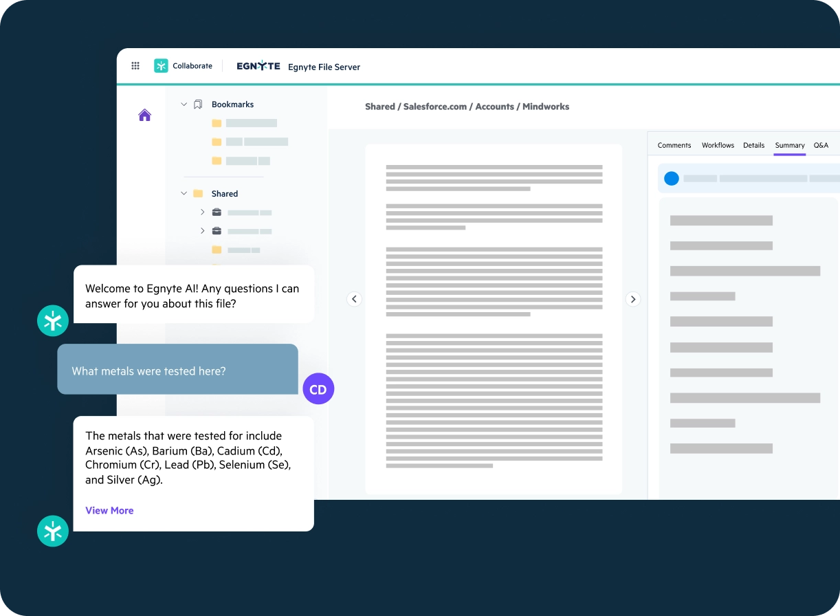Screen dimensions: 840x616
Task: Click the first briefcase icon under Shared
Action: (217, 212)
